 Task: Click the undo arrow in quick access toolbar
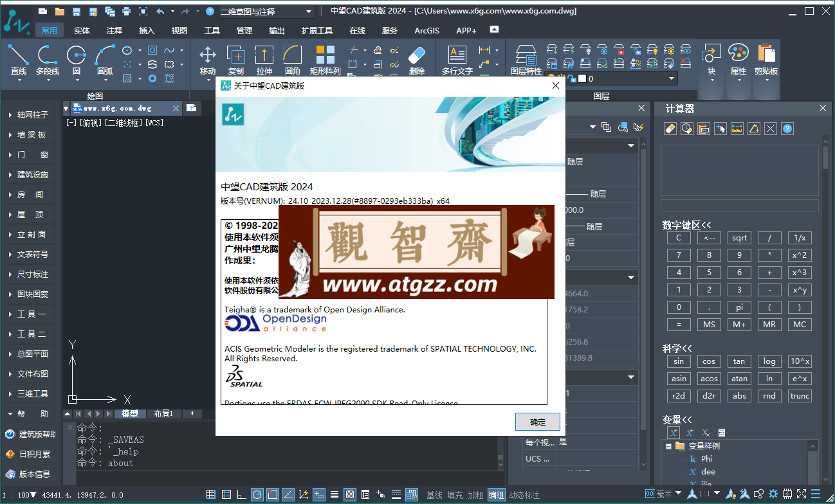tap(160, 12)
